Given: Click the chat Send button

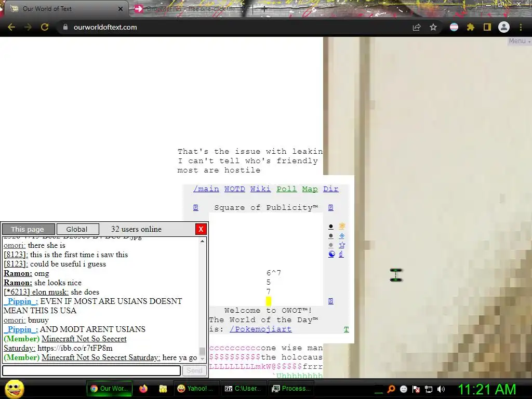Looking at the screenshot, I should [194, 370].
